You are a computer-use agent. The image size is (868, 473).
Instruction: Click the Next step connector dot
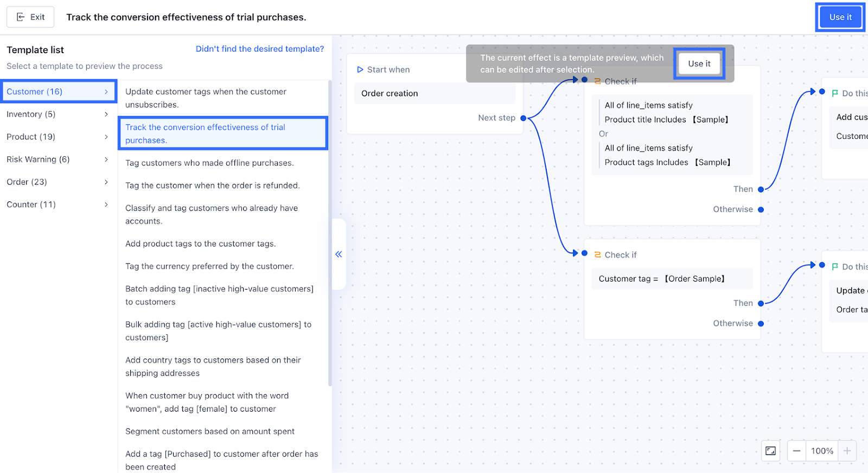click(523, 118)
